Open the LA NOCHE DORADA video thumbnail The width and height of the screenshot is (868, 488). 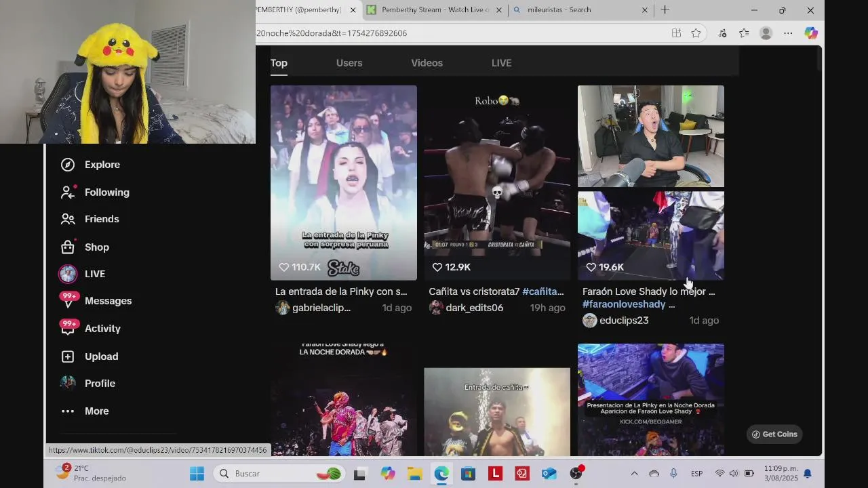(344, 400)
